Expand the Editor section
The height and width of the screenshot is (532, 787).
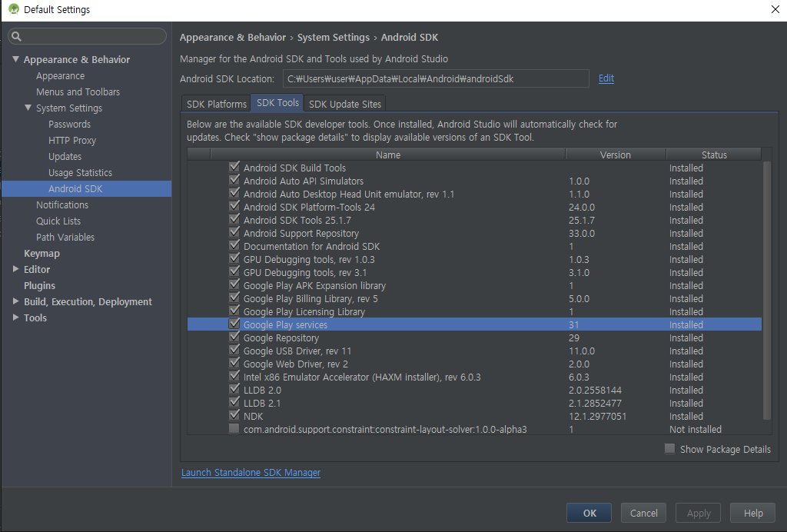(15, 269)
